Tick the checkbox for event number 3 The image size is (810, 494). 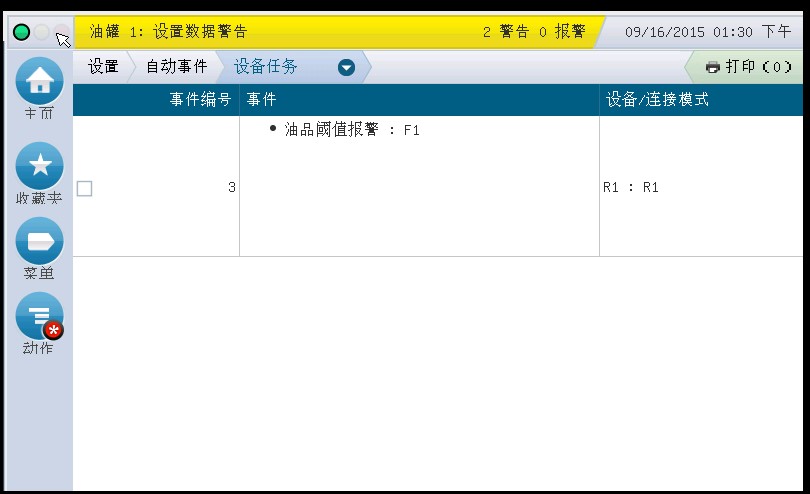tap(85, 188)
